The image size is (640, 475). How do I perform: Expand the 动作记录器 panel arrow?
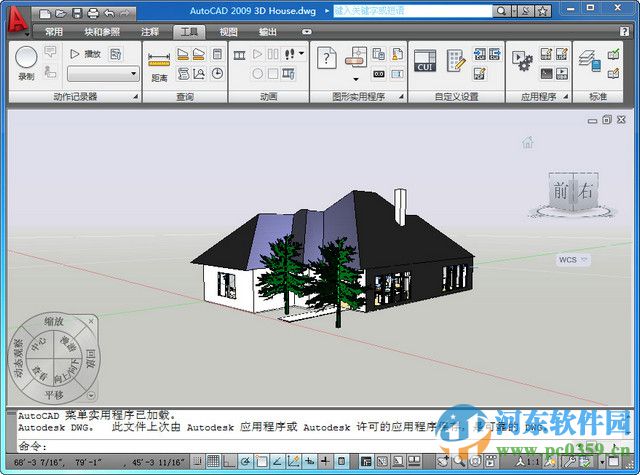click(x=135, y=97)
